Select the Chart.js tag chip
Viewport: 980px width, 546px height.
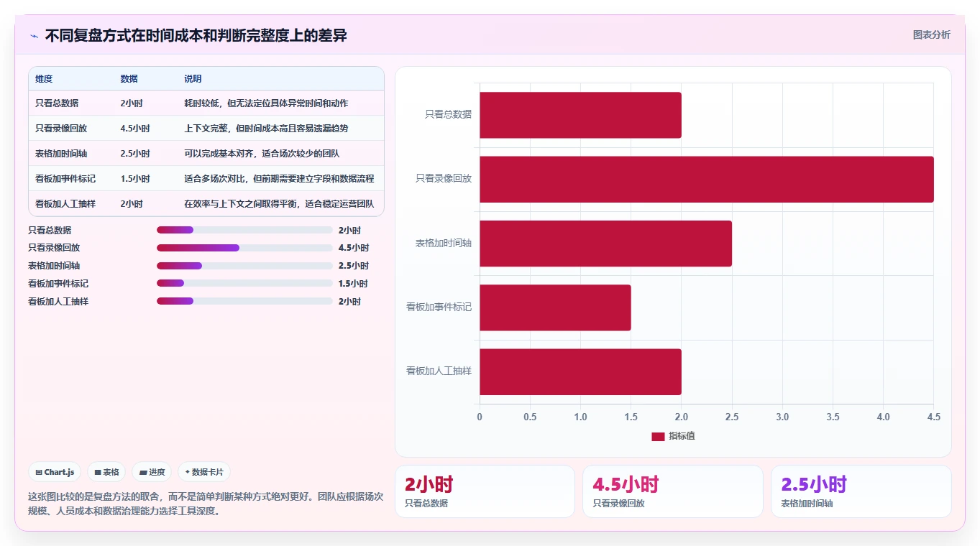[x=55, y=472]
